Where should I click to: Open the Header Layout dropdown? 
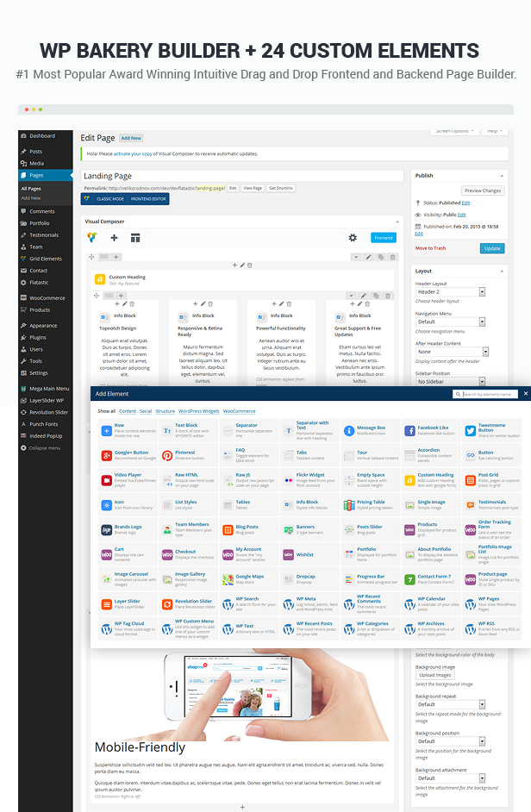[x=452, y=292]
